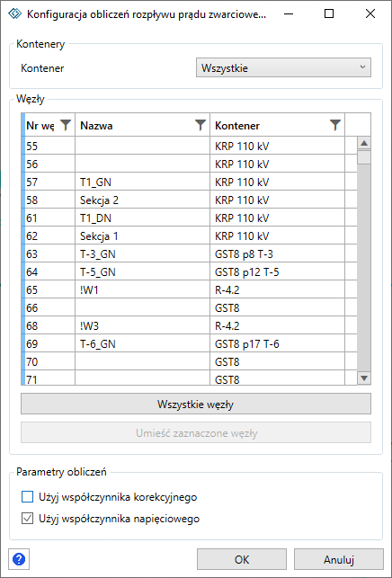Open filter for Nazwa column
Screen dimensions: 392x578
click(x=200, y=125)
